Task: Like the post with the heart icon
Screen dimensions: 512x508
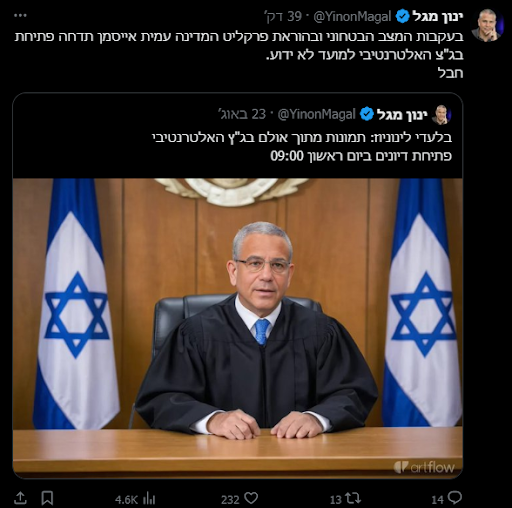Action: coord(251,498)
